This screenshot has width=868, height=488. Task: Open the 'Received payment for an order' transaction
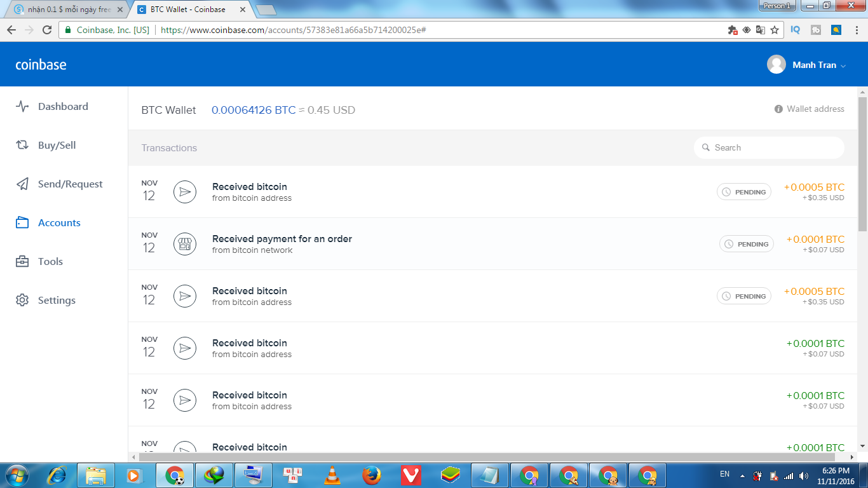pyautogui.click(x=493, y=244)
